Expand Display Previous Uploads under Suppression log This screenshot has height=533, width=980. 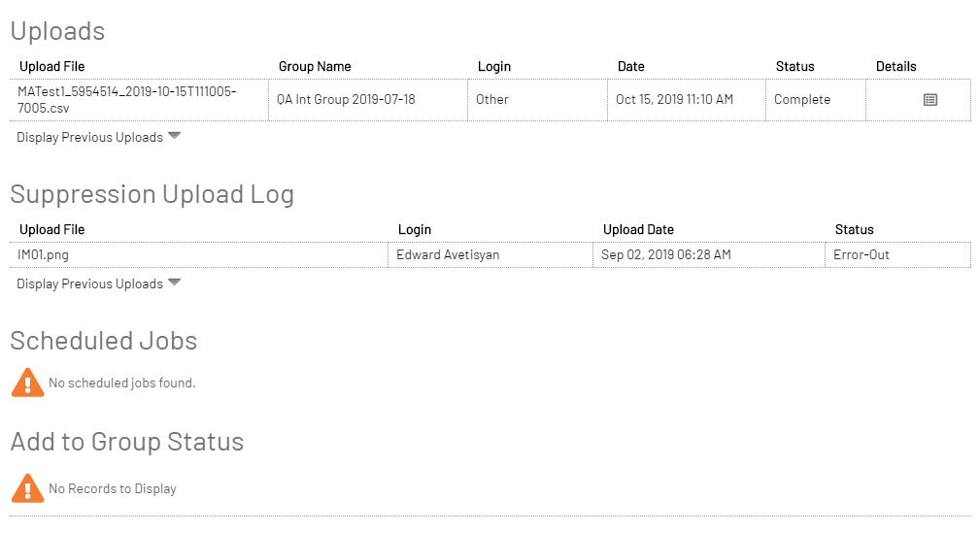pos(99,283)
